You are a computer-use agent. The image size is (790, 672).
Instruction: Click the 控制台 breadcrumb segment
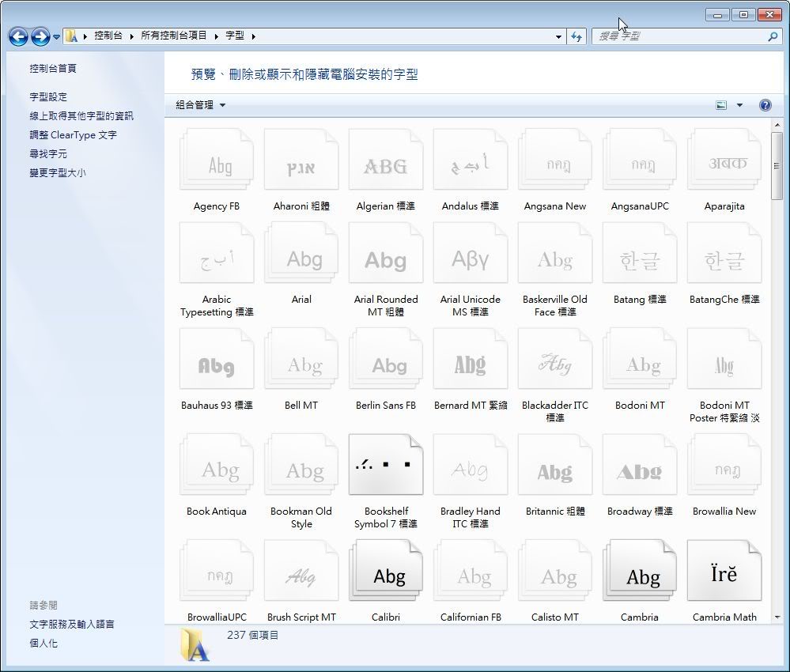[x=108, y=36]
